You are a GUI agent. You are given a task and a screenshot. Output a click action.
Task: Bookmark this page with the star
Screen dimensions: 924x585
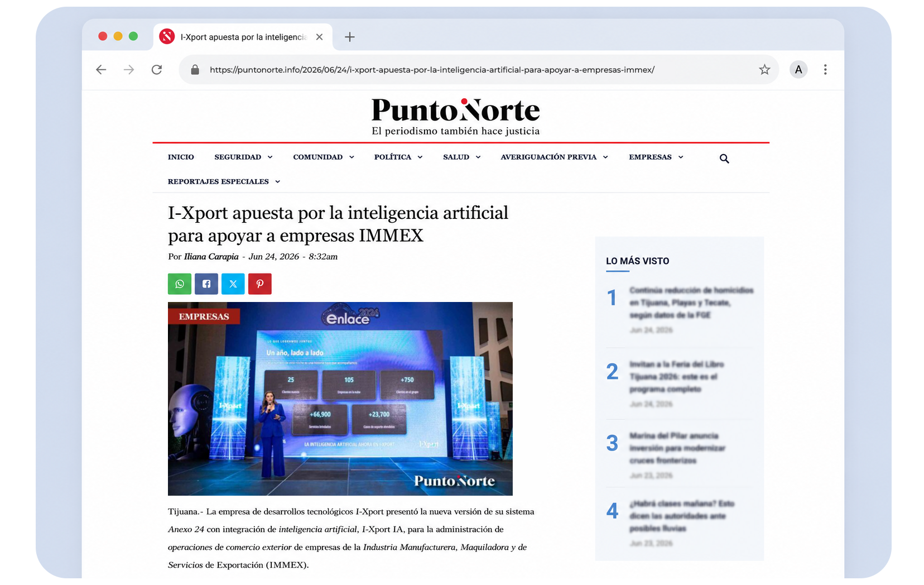(x=764, y=70)
